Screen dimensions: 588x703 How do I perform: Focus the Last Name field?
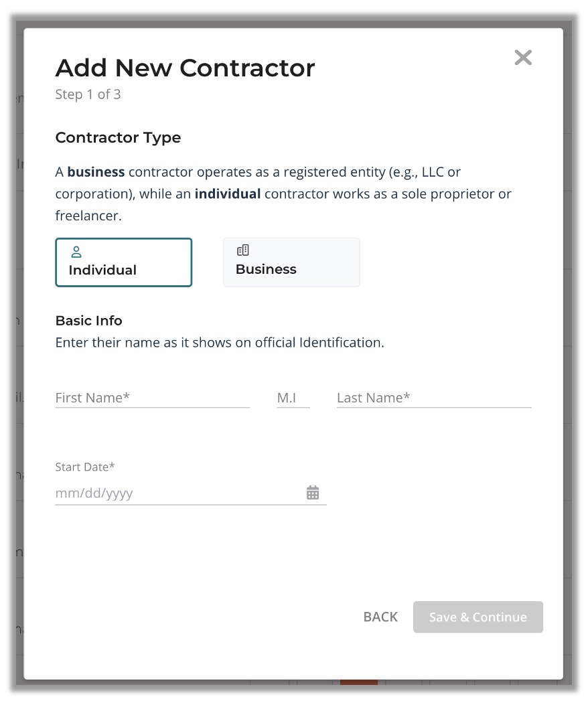click(434, 398)
